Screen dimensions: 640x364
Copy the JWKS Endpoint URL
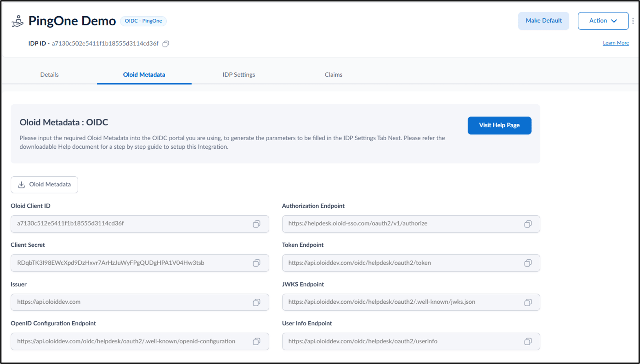[528, 302]
